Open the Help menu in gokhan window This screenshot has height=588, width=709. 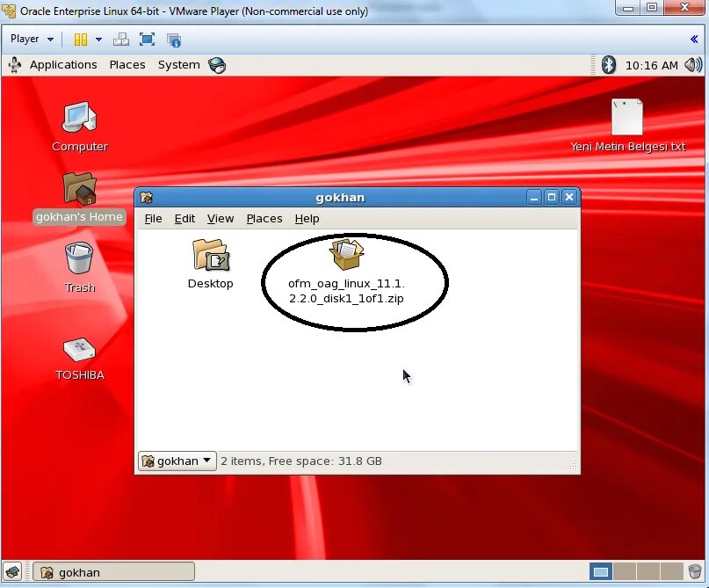click(x=307, y=219)
